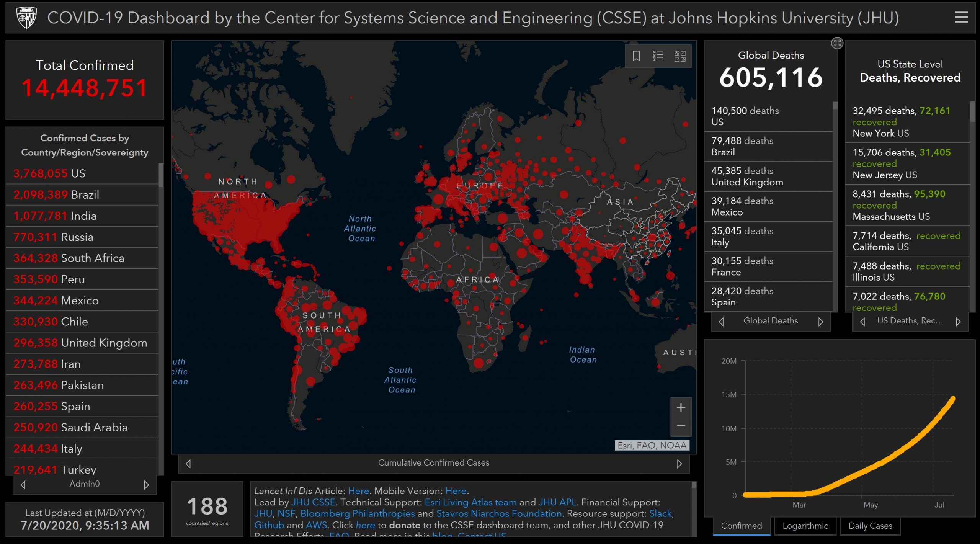
Task: Click the bookmarks icon on map
Action: 636,56
